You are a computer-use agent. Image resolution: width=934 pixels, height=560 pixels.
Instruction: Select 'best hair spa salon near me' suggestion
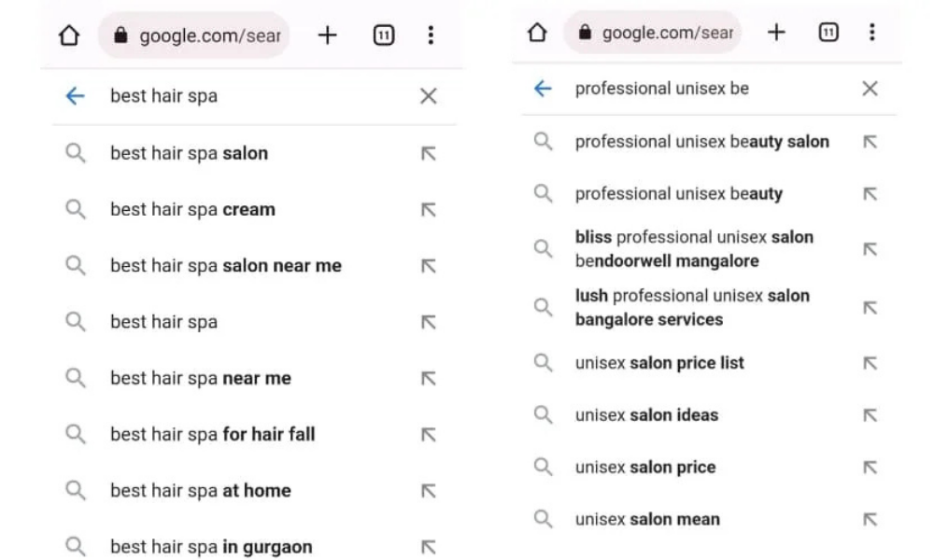(226, 266)
